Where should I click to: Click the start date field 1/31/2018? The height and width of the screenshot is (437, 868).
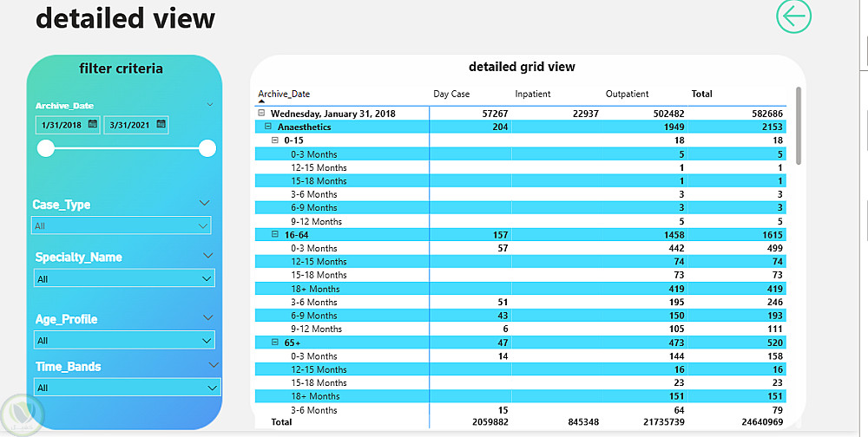[68, 125]
